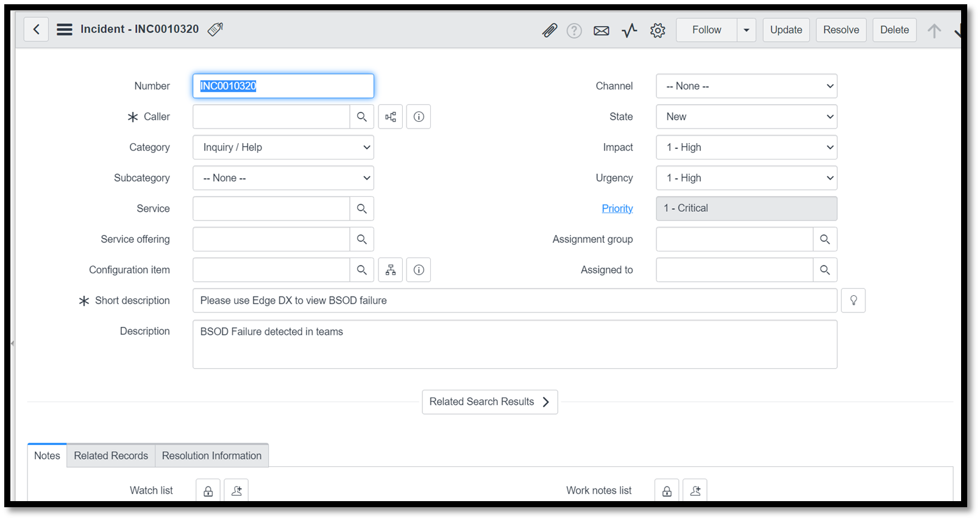Open the Follow button dropdown arrow

tap(746, 30)
